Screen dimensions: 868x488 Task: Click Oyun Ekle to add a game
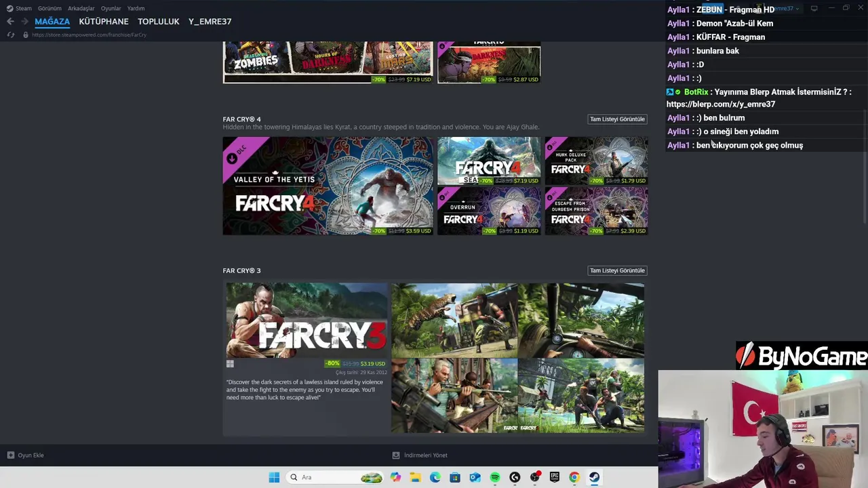[31, 455]
